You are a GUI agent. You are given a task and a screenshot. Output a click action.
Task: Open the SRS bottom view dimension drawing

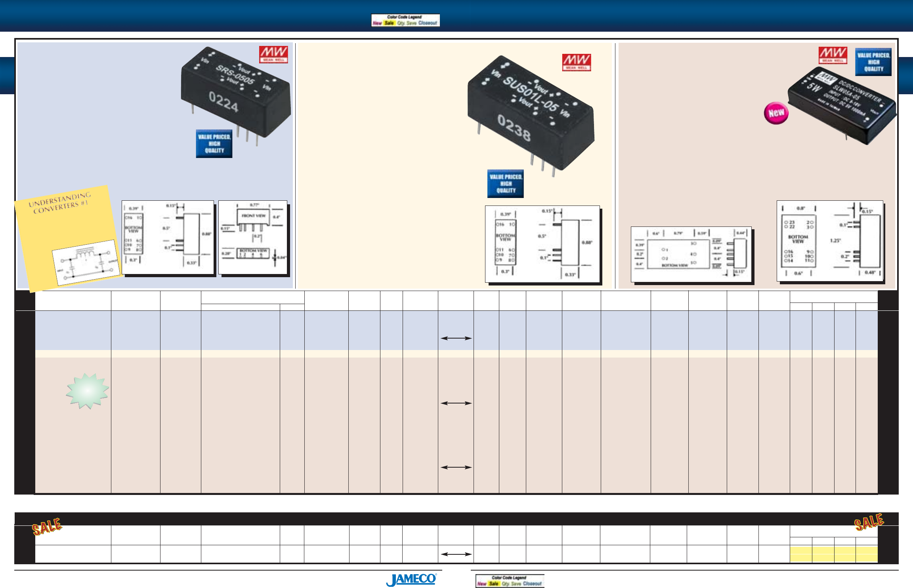click(x=168, y=237)
